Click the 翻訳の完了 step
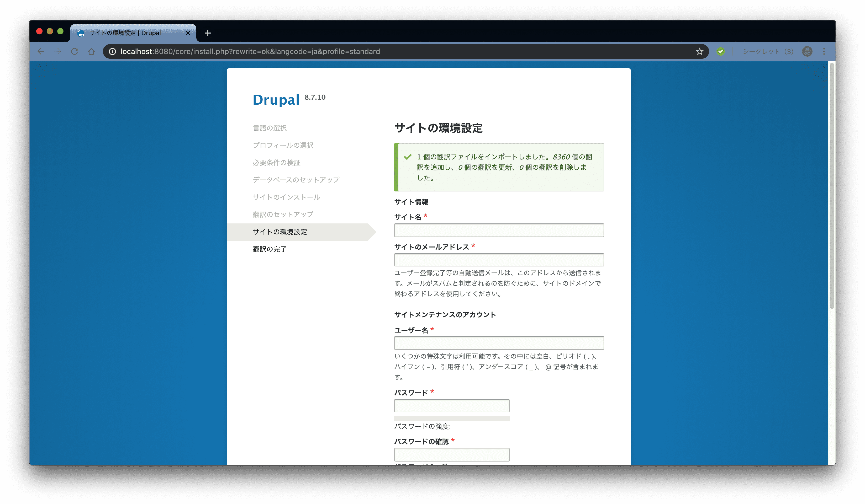The image size is (865, 504). (x=270, y=249)
